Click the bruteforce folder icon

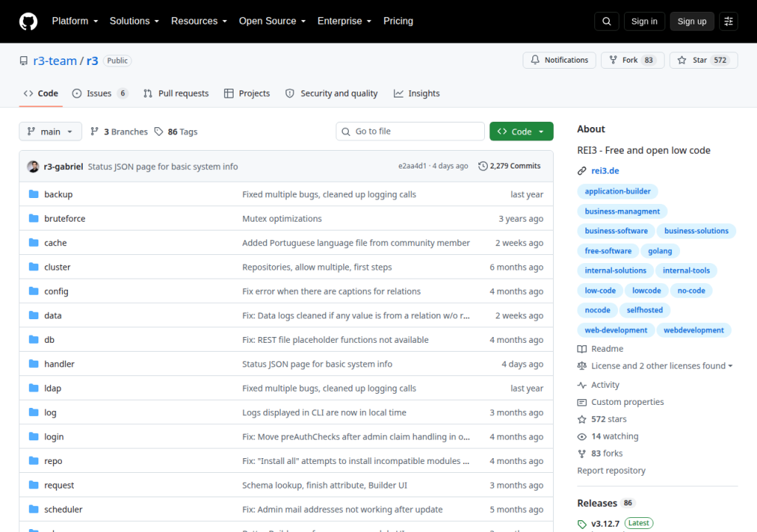pos(33,218)
